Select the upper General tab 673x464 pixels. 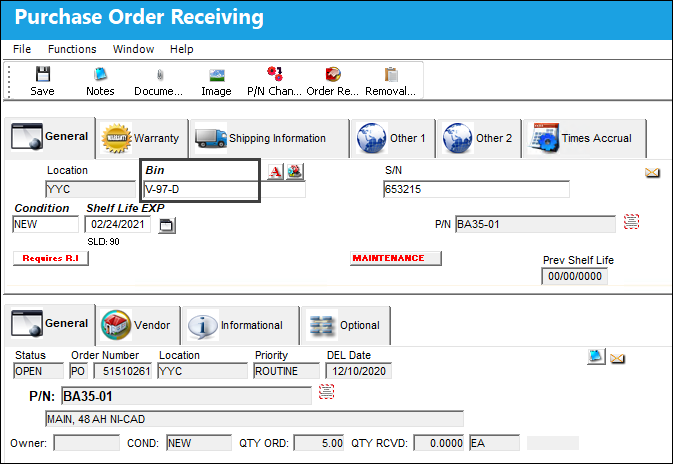click(x=50, y=137)
